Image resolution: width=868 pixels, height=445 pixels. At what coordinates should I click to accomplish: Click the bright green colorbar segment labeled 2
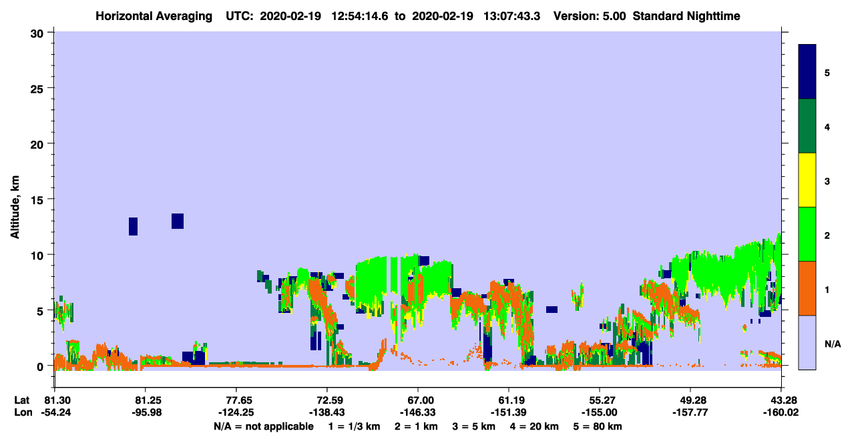(807, 234)
